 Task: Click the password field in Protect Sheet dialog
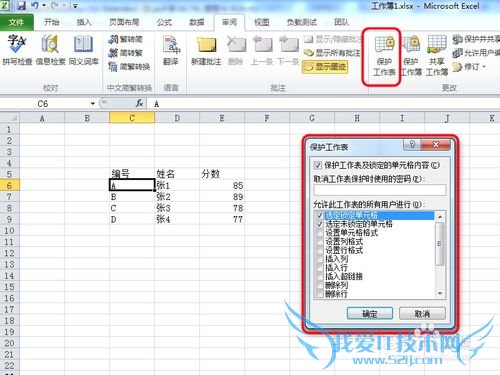[x=380, y=190]
